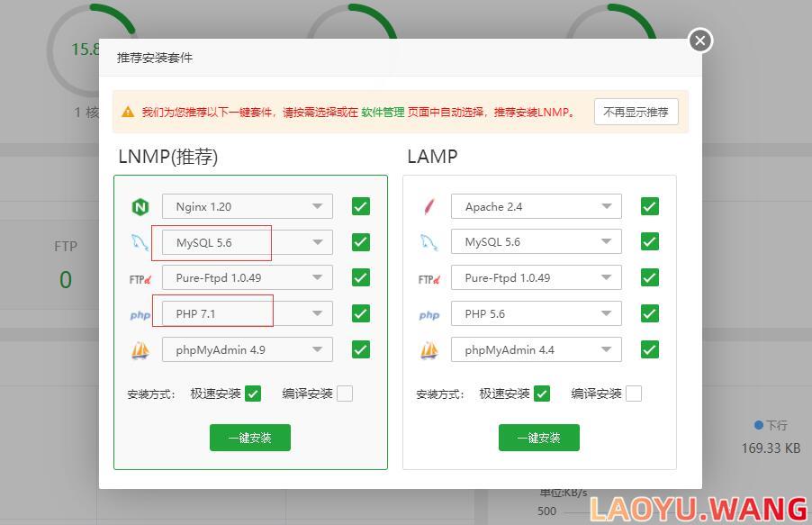Uncheck Pure-Ftpd 1.0.49 in LAMP
Viewport: 812px width, 525px height.
(650, 277)
